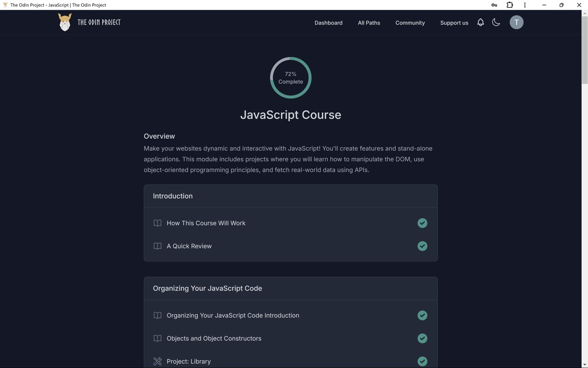Click the tools icon beside Project: Library
This screenshot has width=588, height=368.
click(x=157, y=361)
